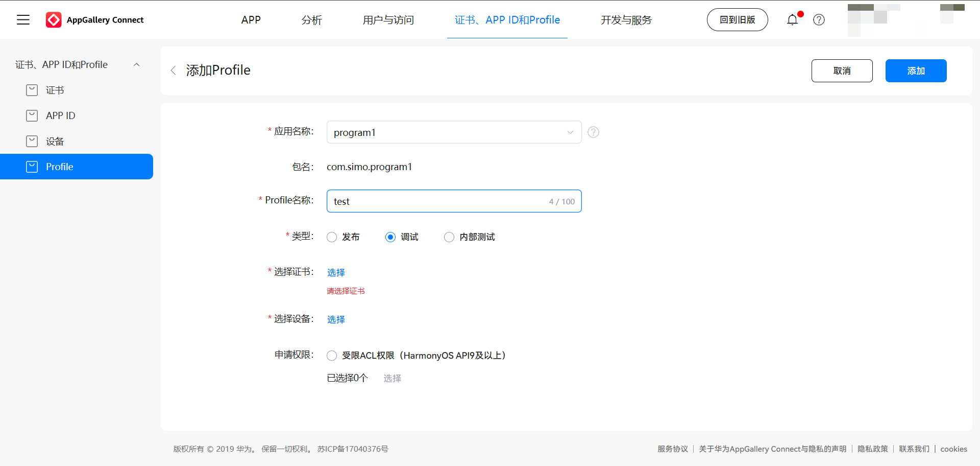This screenshot has width=980, height=466.
Task: Open the 服务协议 footer link
Action: [673, 449]
